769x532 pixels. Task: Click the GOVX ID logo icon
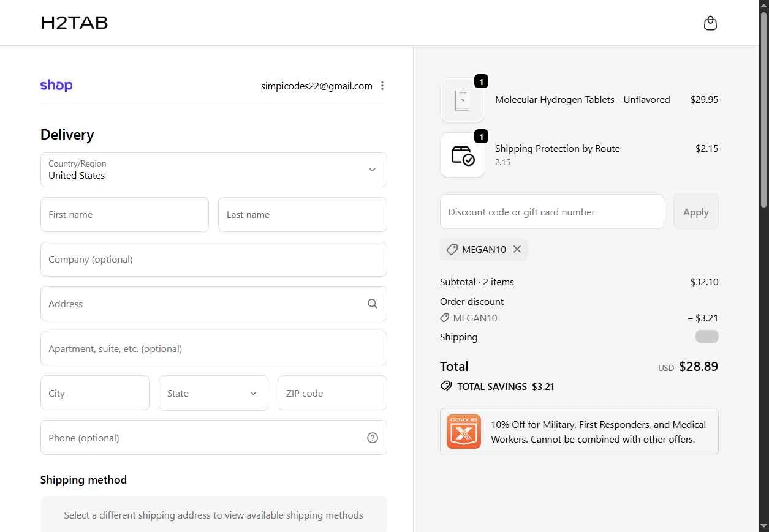point(464,432)
